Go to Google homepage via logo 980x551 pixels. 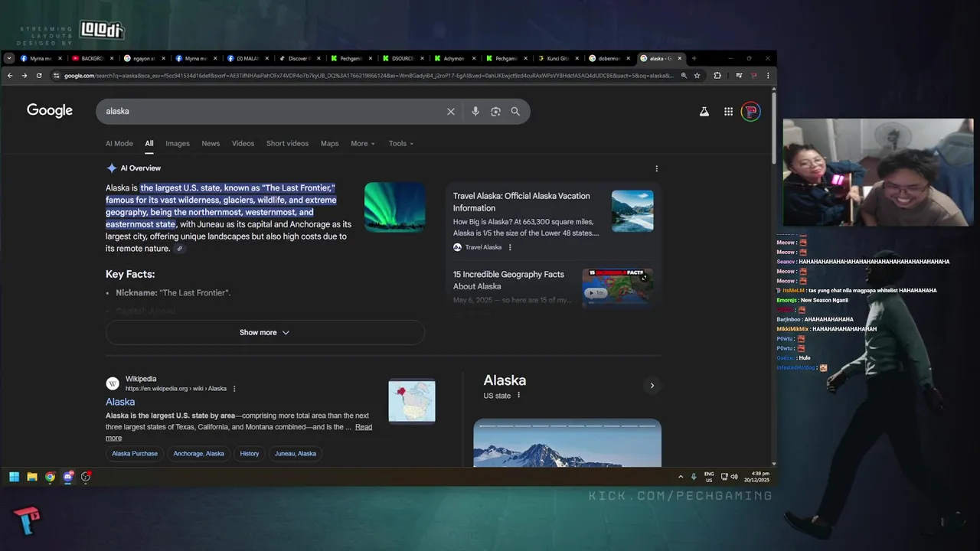point(50,111)
